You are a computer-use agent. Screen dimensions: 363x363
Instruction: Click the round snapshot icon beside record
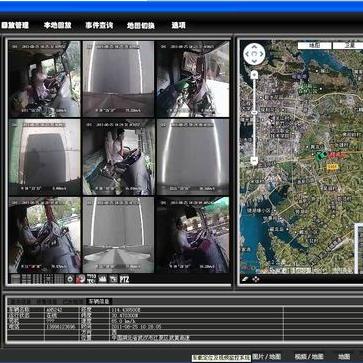pyautogui.click(x=70, y=279)
